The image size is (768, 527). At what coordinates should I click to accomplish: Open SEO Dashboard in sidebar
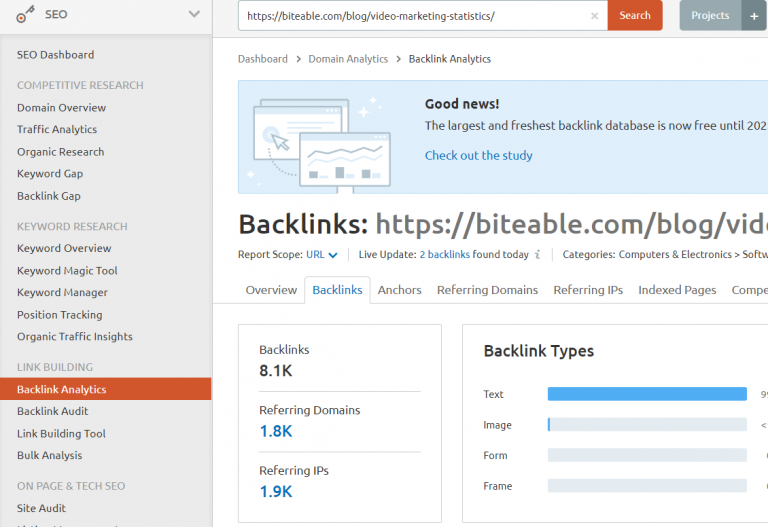point(55,55)
